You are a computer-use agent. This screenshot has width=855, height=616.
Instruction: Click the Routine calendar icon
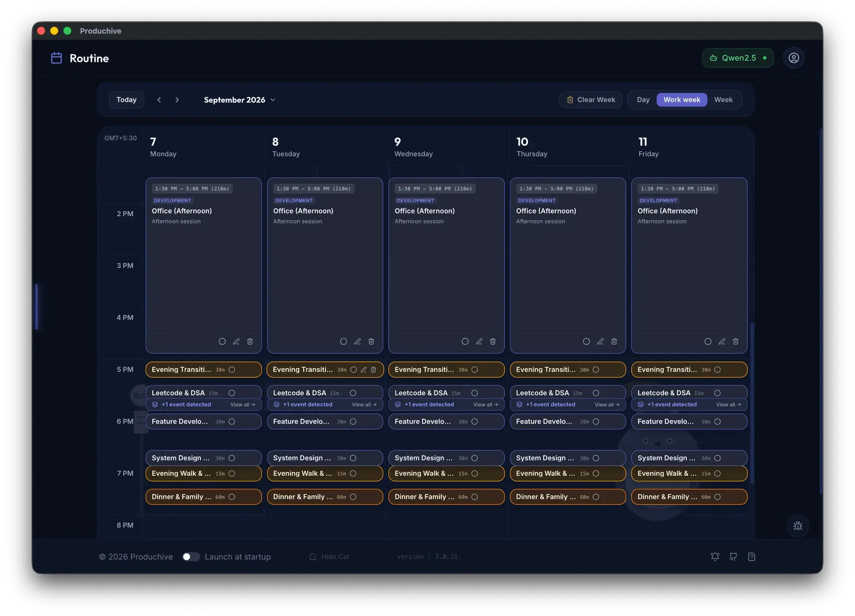[57, 58]
